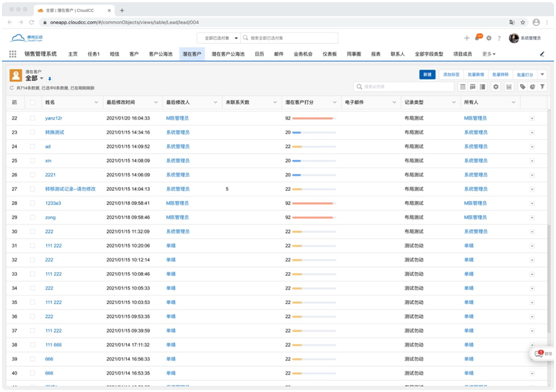Click the list search input field

click(404, 87)
